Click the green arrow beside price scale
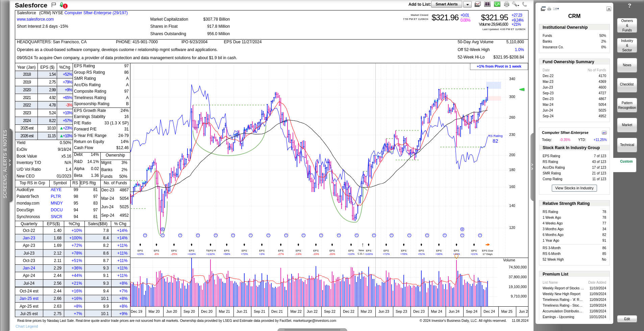The height and width of the screenshot is (331, 644). coord(522,90)
